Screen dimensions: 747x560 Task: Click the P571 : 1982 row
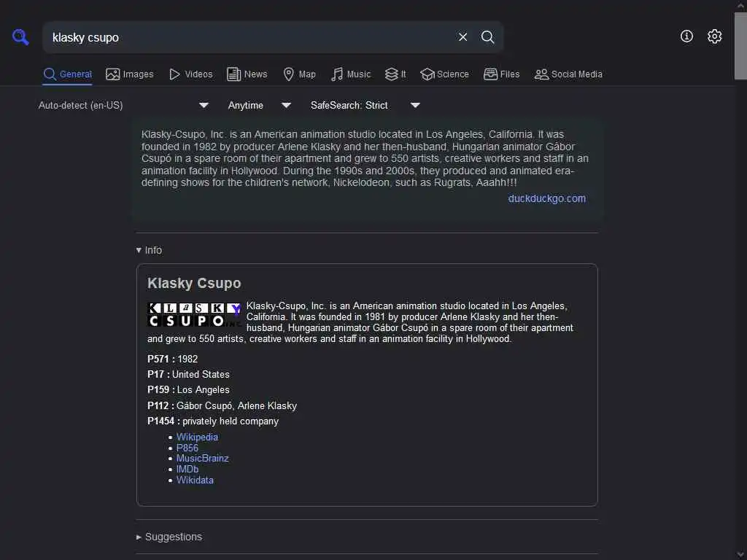coord(172,359)
